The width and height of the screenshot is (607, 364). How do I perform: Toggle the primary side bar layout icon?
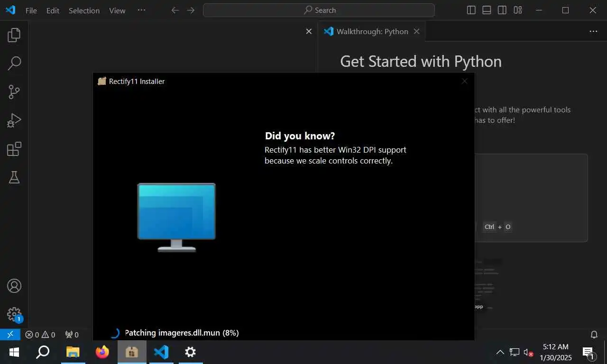point(471,10)
